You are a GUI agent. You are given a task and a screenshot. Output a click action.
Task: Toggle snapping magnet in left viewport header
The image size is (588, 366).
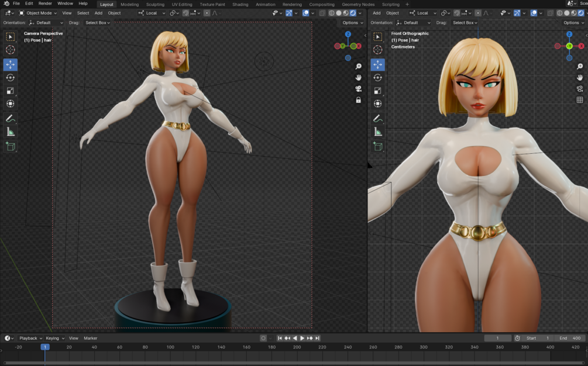[185, 13]
